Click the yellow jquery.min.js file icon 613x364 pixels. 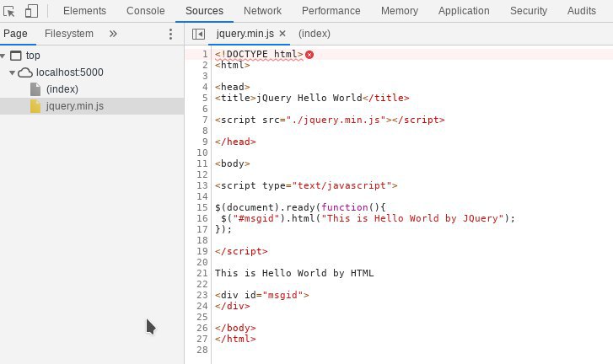(35, 106)
